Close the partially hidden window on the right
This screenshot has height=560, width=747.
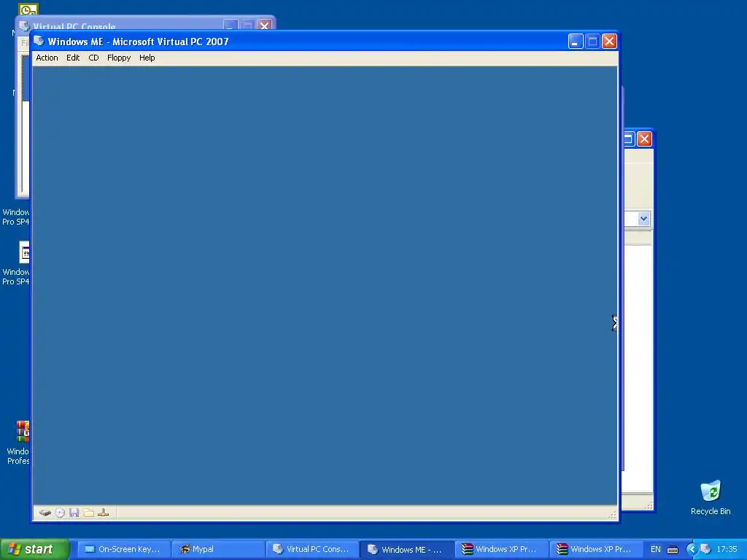coord(645,139)
